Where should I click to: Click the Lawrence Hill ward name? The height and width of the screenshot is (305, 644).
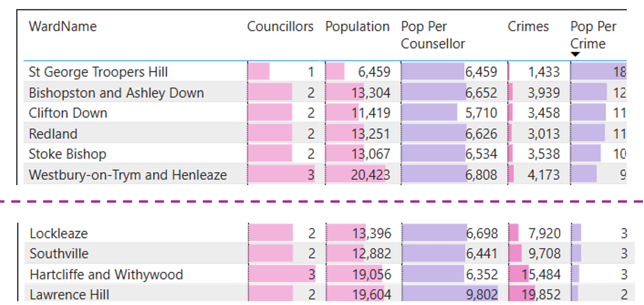(69, 295)
